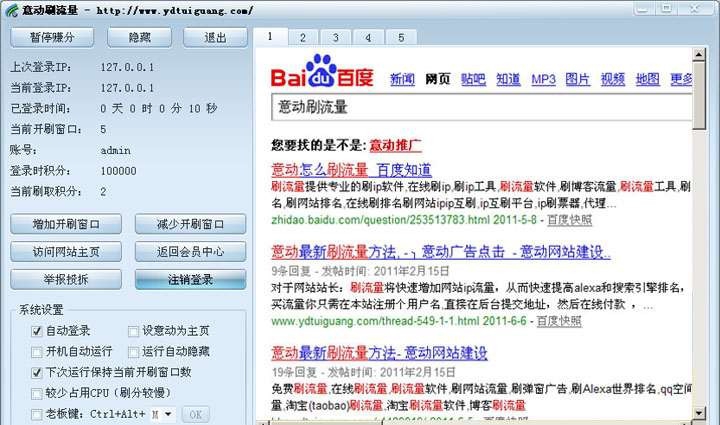Enable 运行自动隐藏 checkbox
This screenshot has width=720, height=425.
tap(133, 352)
